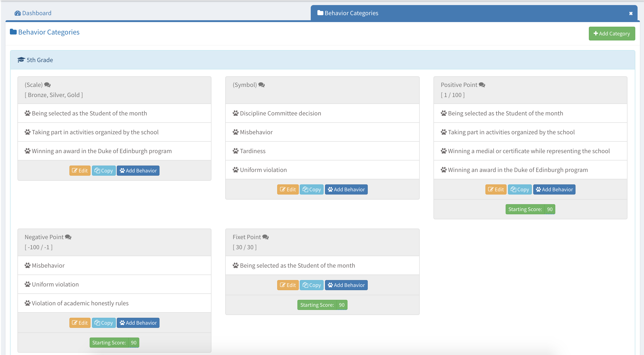This screenshot has width=644, height=355.
Task: Collapse the 5th Grade panel header
Action: 40,60
